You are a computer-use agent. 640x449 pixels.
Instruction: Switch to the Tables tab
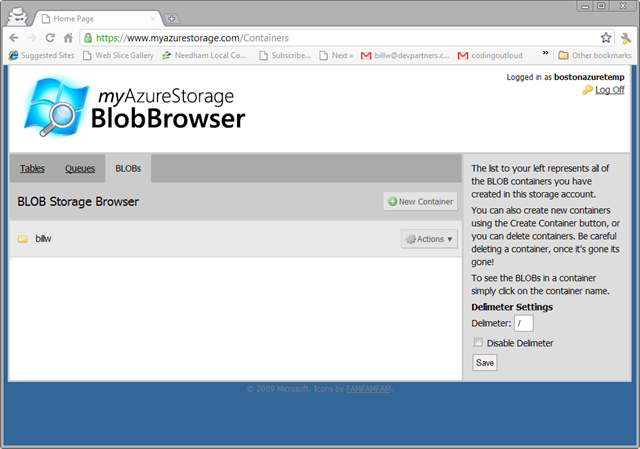pyautogui.click(x=32, y=169)
